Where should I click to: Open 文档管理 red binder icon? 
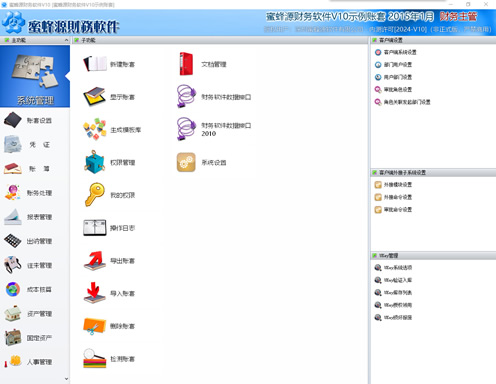[x=186, y=64]
